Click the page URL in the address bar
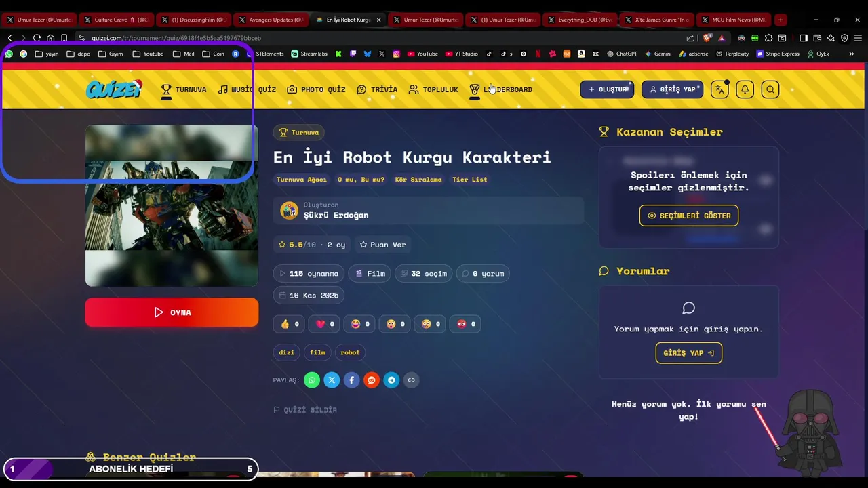Viewport: 868px width, 488px height. click(176, 38)
